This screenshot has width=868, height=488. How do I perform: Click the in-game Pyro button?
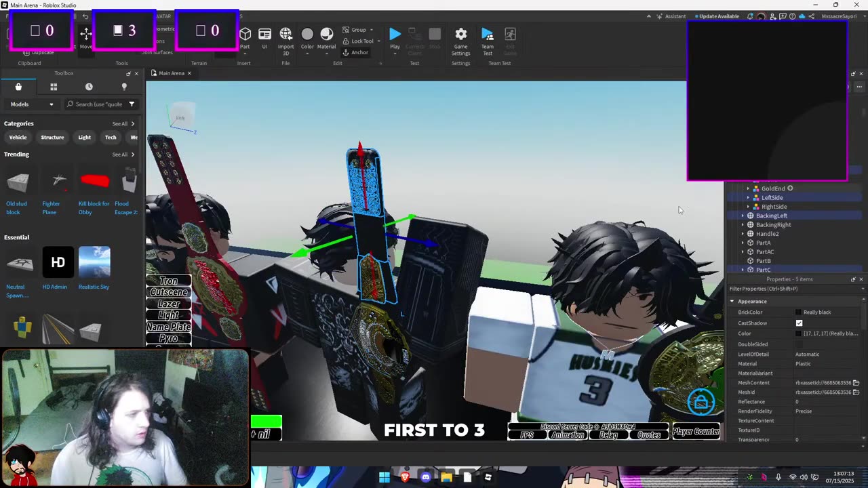(168, 339)
